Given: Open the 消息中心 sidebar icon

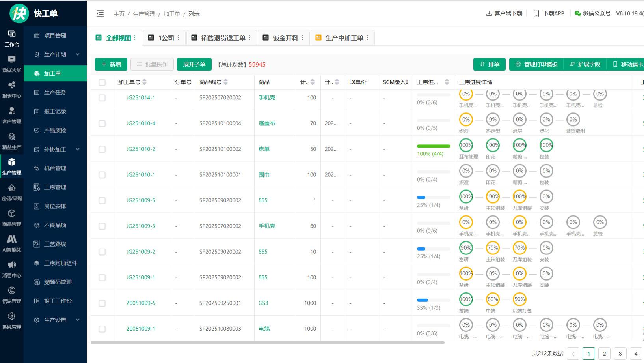Looking at the screenshot, I should [x=12, y=269].
